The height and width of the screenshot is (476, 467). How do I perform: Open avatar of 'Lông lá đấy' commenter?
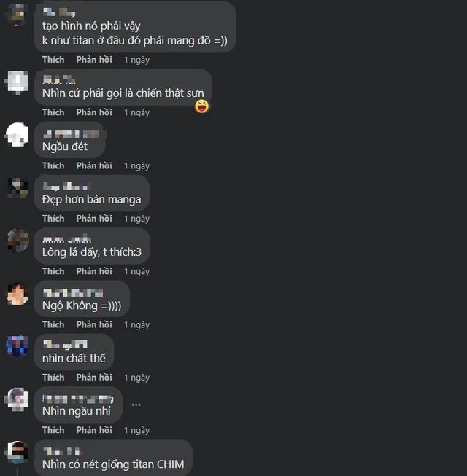click(x=17, y=241)
